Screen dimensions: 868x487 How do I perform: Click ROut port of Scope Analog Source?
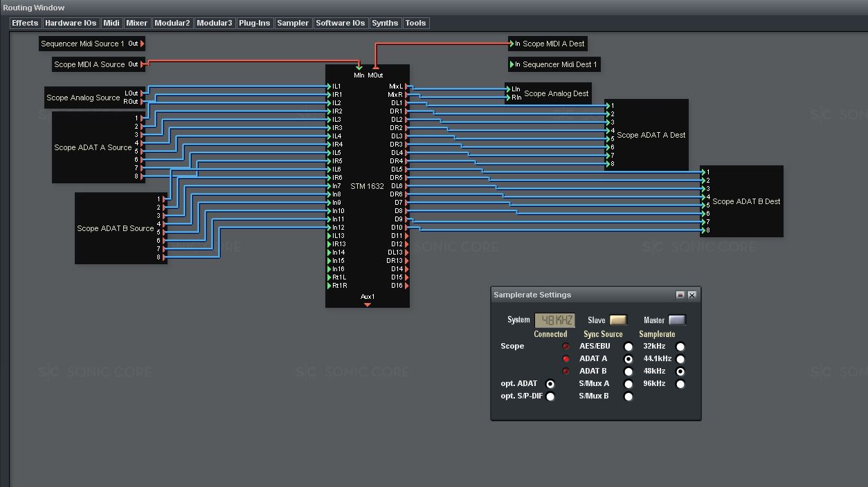click(143, 102)
